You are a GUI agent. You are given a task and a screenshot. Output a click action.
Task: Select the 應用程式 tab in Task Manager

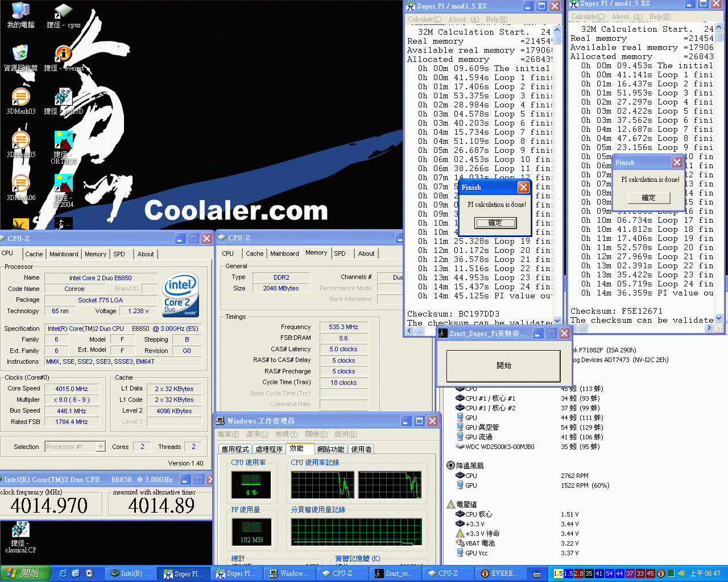coord(235,449)
